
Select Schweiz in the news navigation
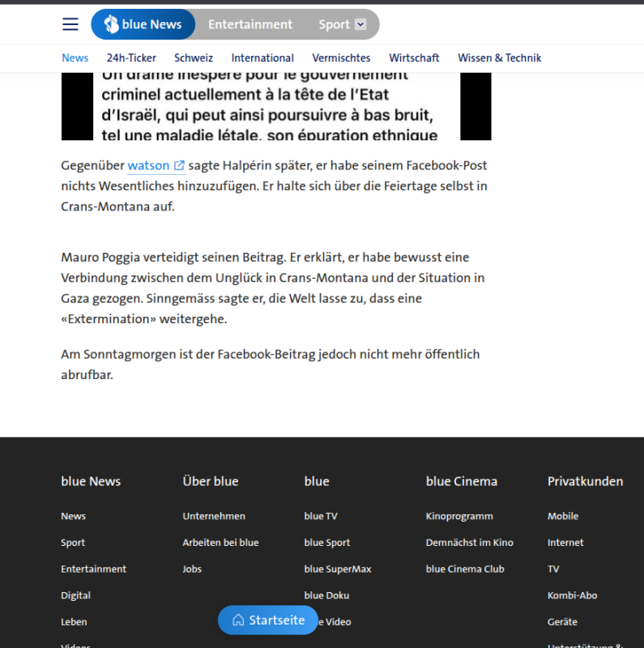pyautogui.click(x=194, y=58)
